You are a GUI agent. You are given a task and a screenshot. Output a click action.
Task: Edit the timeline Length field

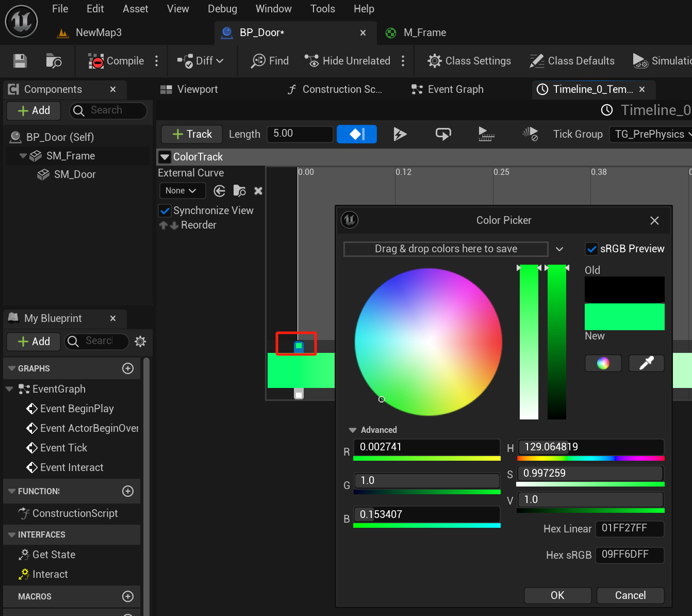300,134
